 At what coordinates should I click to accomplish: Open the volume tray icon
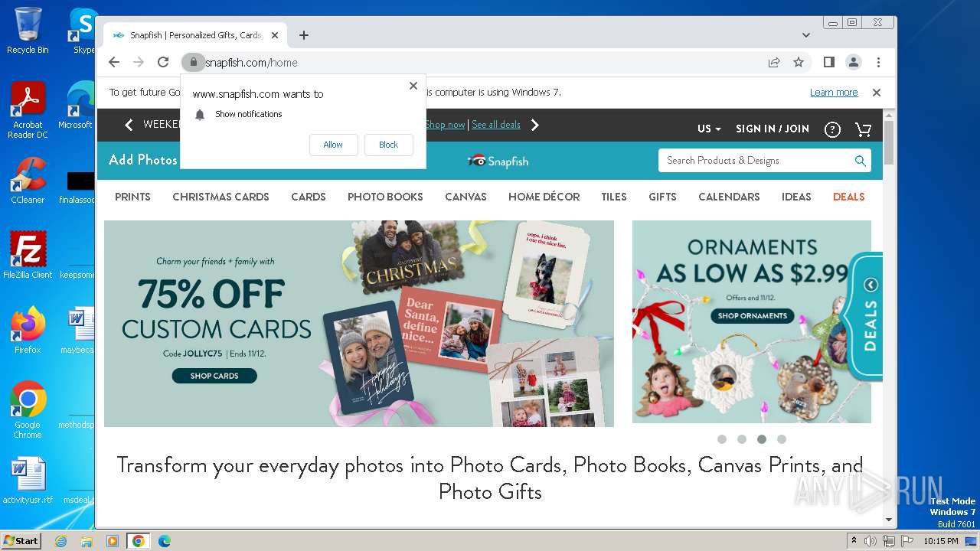[870, 541]
